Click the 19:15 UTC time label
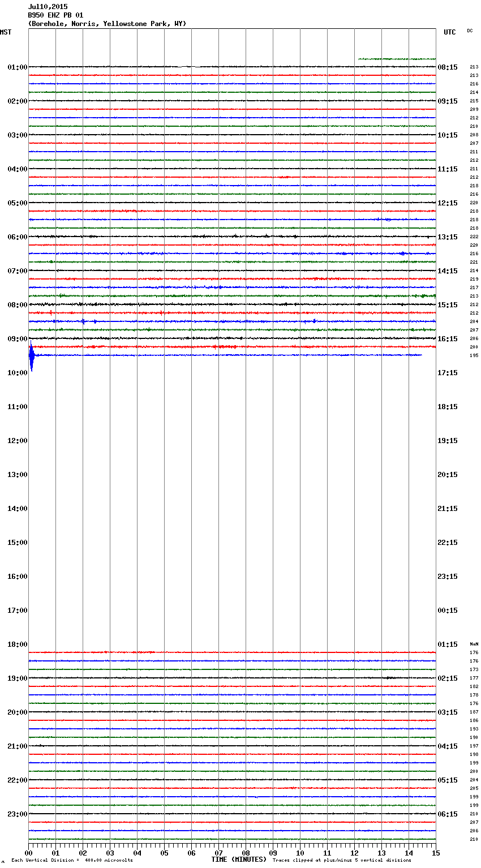The image size is (481, 868). (448, 441)
